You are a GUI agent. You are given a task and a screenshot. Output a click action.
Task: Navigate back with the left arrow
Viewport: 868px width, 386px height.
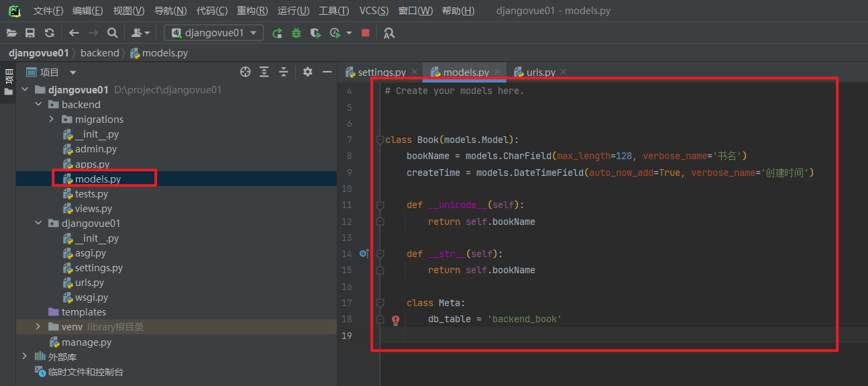(74, 32)
